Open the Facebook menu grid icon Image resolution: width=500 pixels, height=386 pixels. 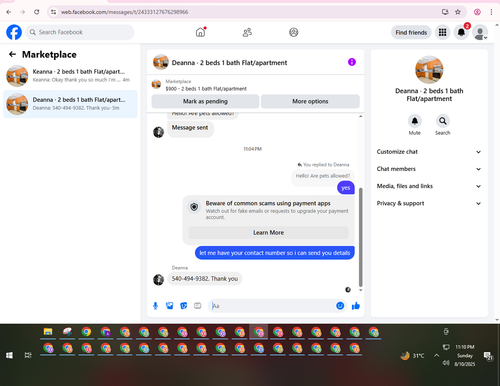pos(442,32)
